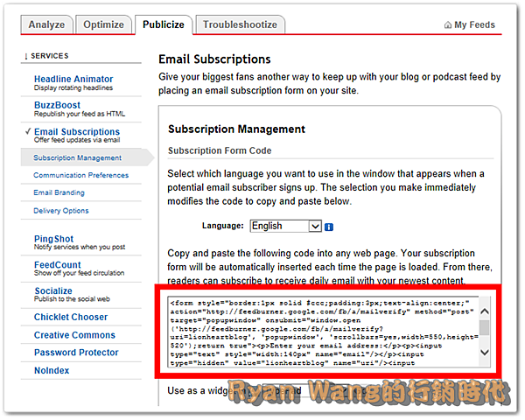This screenshot has height=420, width=525.
Task: Open NoIndex service
Action: click(52, 371)
